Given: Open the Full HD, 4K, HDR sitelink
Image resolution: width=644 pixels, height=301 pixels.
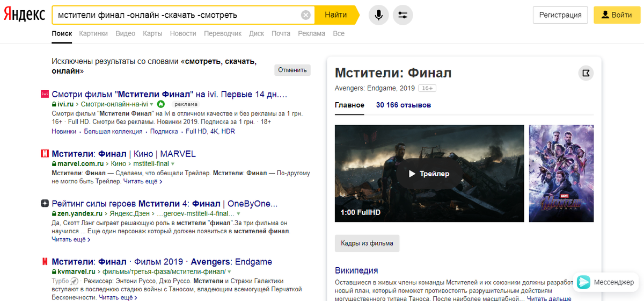Looking at the screenshot, I should click(x=209, y=131).
